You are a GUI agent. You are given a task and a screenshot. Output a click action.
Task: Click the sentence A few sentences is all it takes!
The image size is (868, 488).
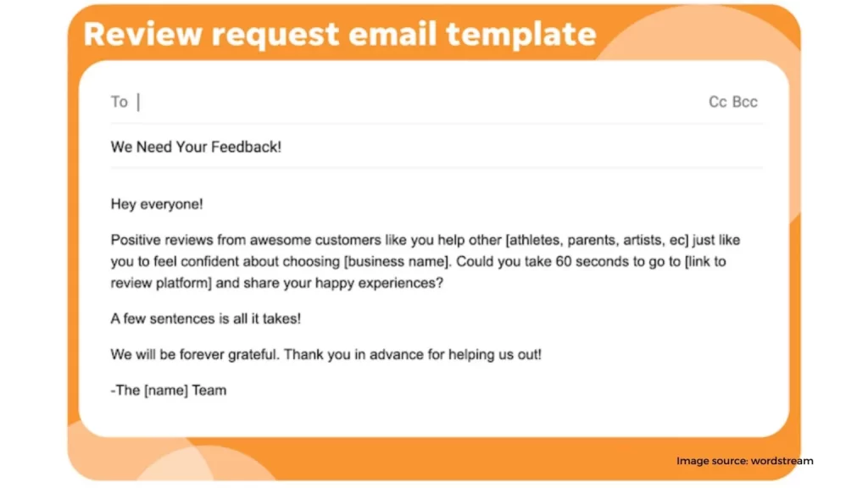point(206,319)
